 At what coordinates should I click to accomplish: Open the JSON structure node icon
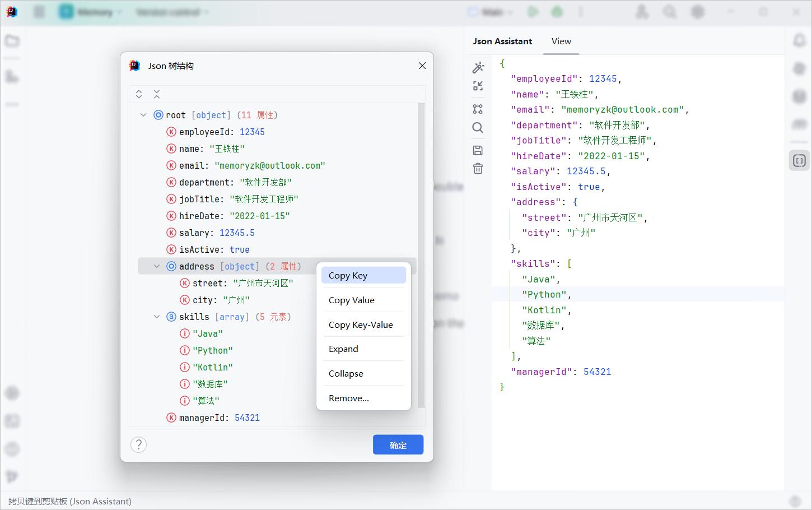pos(478,108)
